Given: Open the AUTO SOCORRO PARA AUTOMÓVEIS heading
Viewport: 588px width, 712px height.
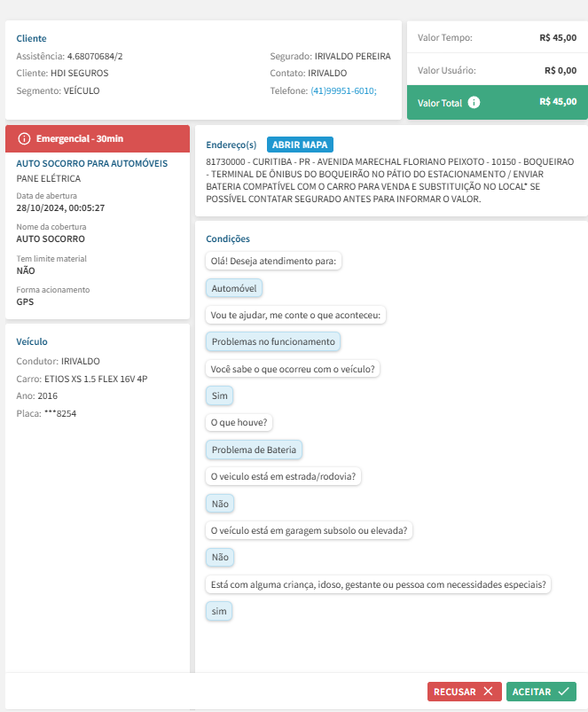Looking at the screenshot, I should point(92,163).
